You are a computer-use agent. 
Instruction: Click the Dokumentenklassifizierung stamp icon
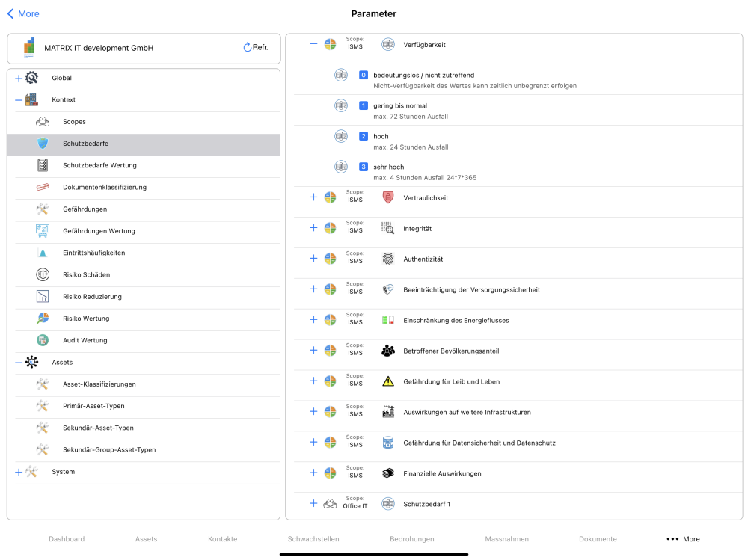(43, 187)
